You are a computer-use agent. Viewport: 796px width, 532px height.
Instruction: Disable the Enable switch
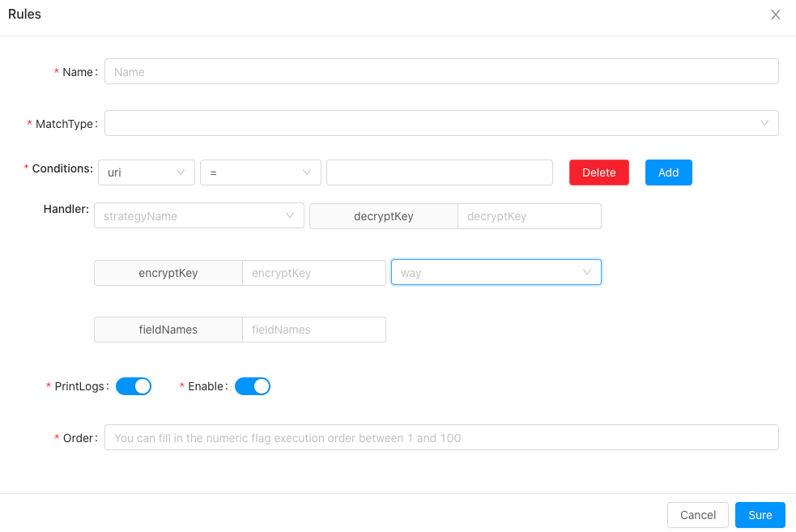(253, 386)
